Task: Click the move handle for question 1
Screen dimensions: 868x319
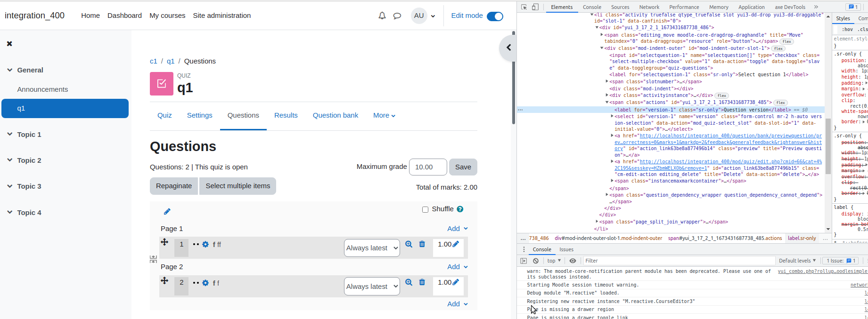Action: 164,242
